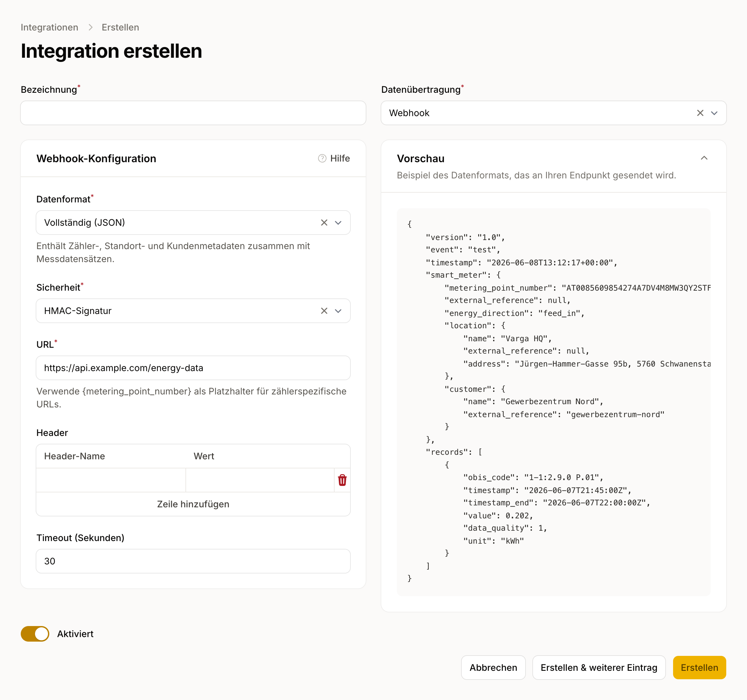Focus the header Wert cell input
This screenshot has height=700, width=747.
click(260, 480)
